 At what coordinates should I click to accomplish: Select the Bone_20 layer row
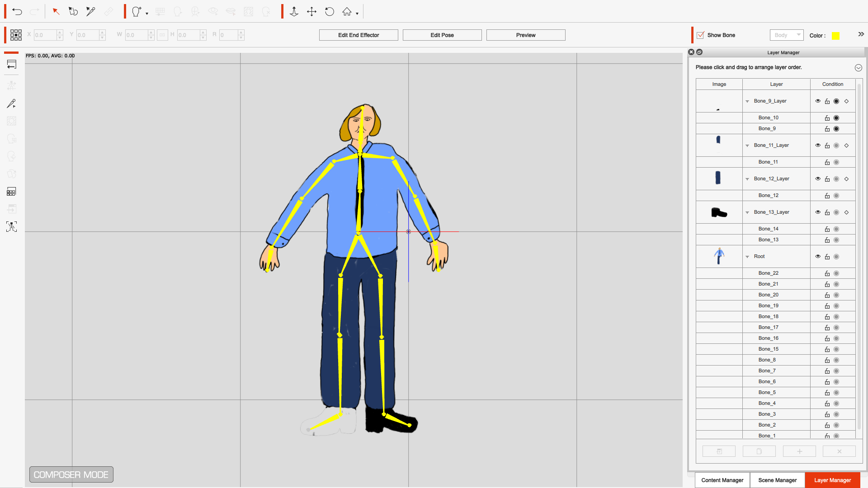775,295
